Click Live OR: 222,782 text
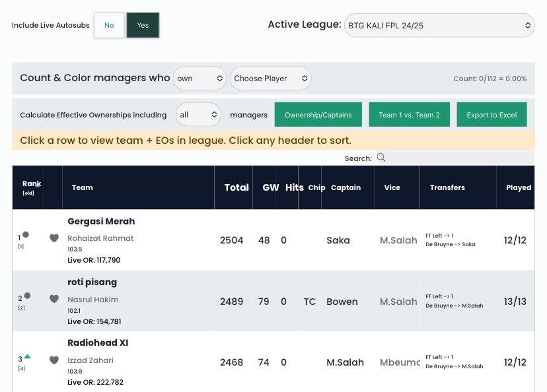 coord(96,382)
